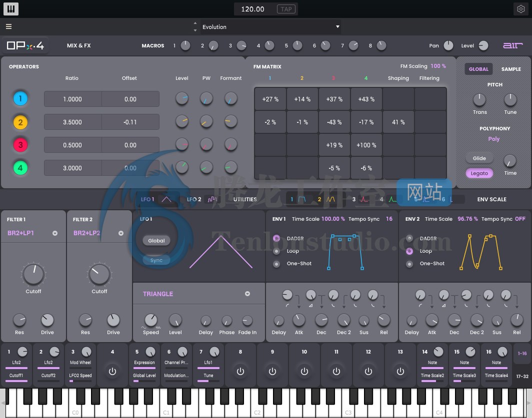Click Macro 1 knob

click(x=185, y=45)
